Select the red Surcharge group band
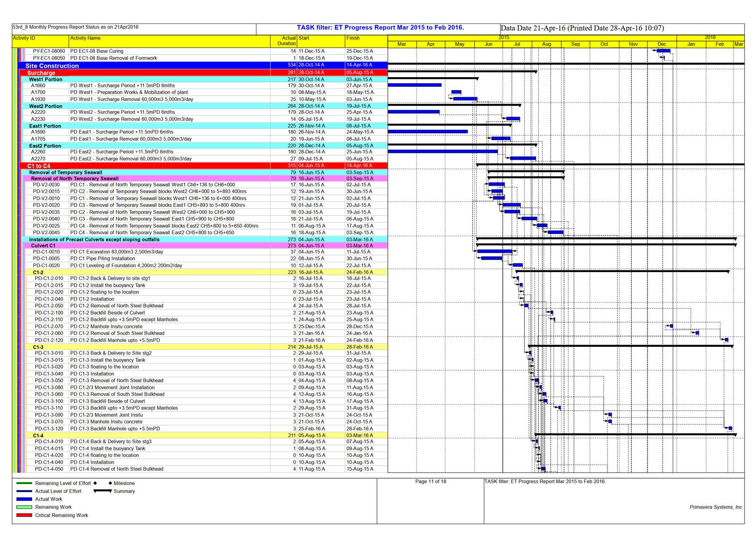 [205, 73]
